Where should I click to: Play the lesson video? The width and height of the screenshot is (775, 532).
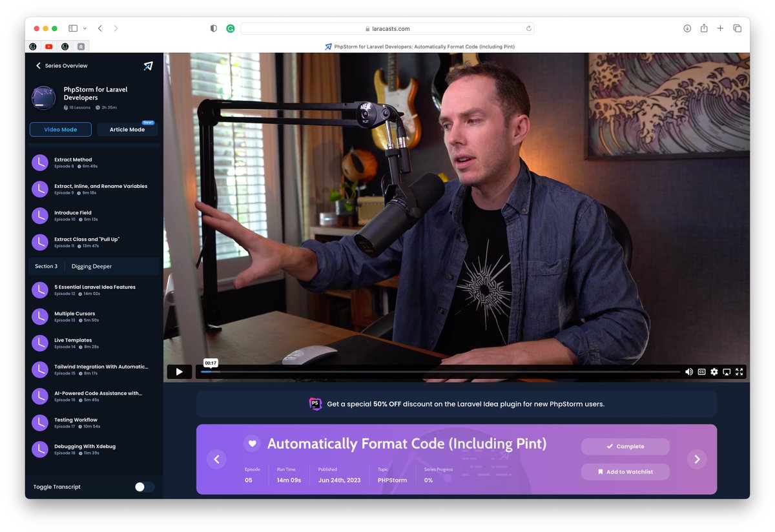click(x=179, y=372)
